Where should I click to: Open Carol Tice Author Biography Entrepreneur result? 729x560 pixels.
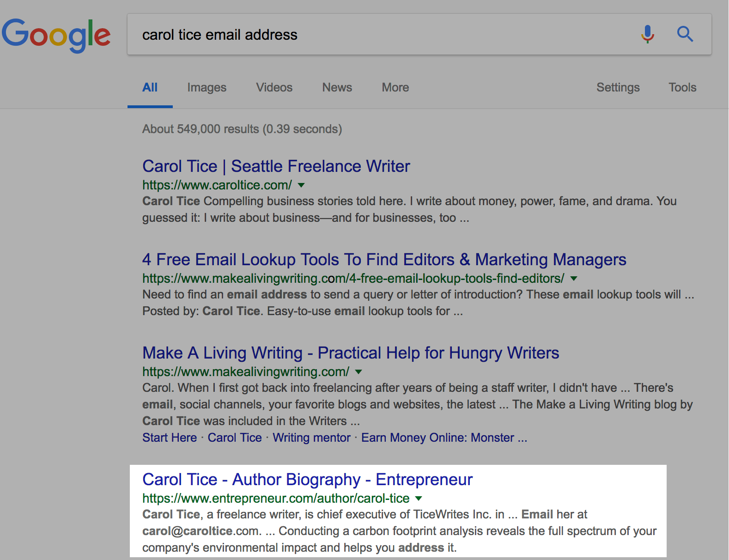(x=307, y=480)
